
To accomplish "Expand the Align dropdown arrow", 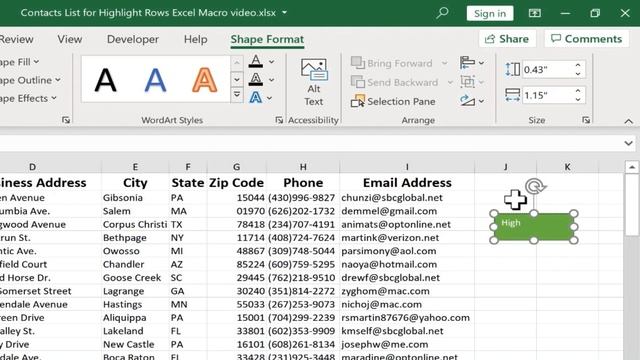I will pyautogui.click(x=482, y=63).
